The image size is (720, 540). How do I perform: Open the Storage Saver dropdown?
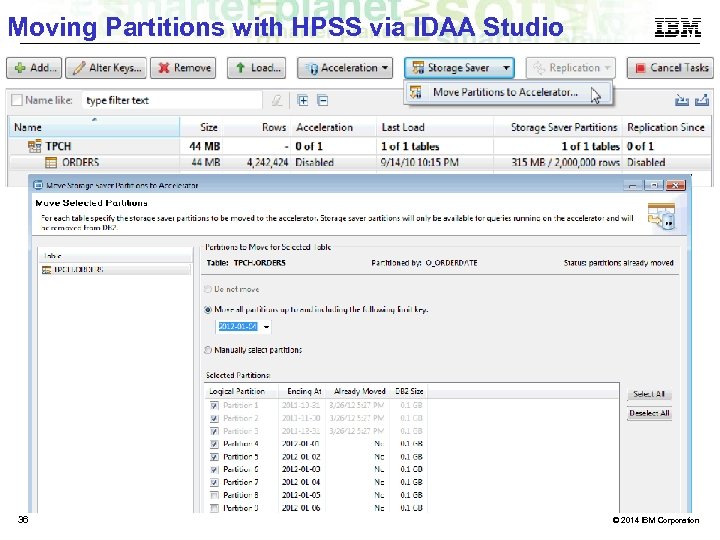[x=459, y=68]
